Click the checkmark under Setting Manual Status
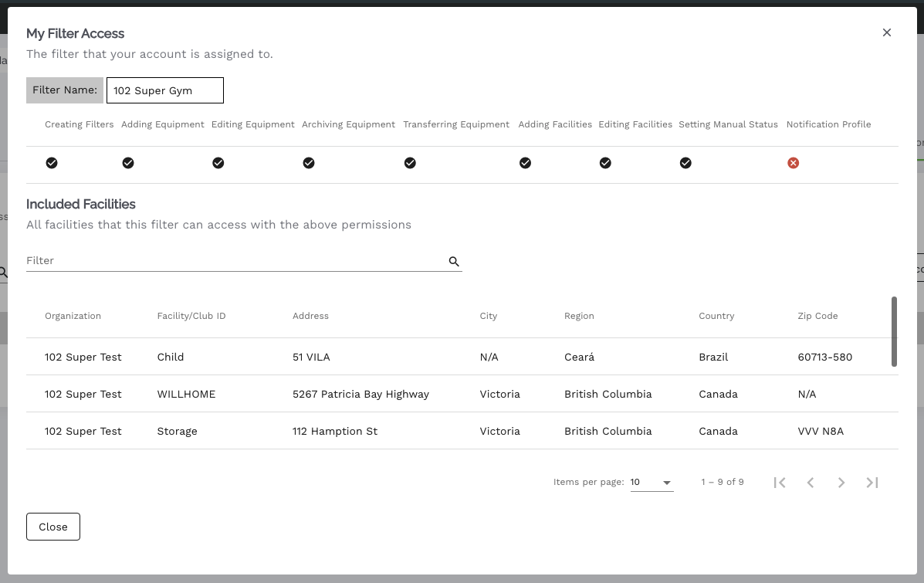Viewport: 924px width, 583px height. [685, 163]
